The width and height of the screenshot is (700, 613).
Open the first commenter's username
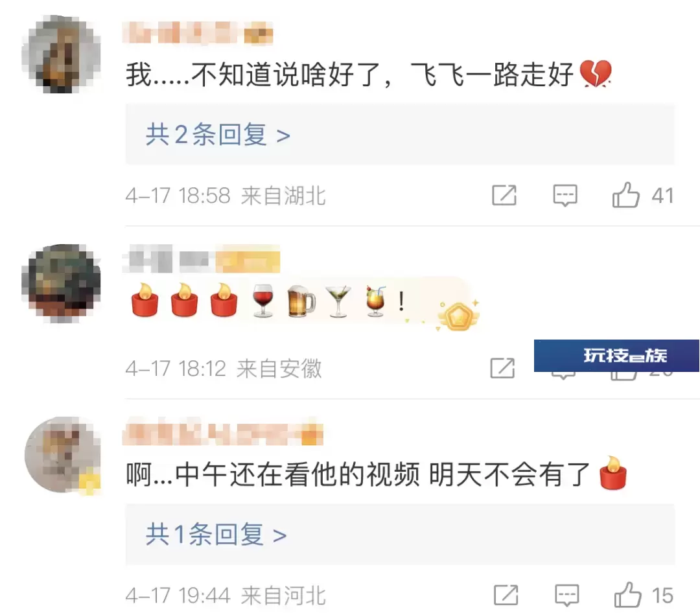point(198,32)
